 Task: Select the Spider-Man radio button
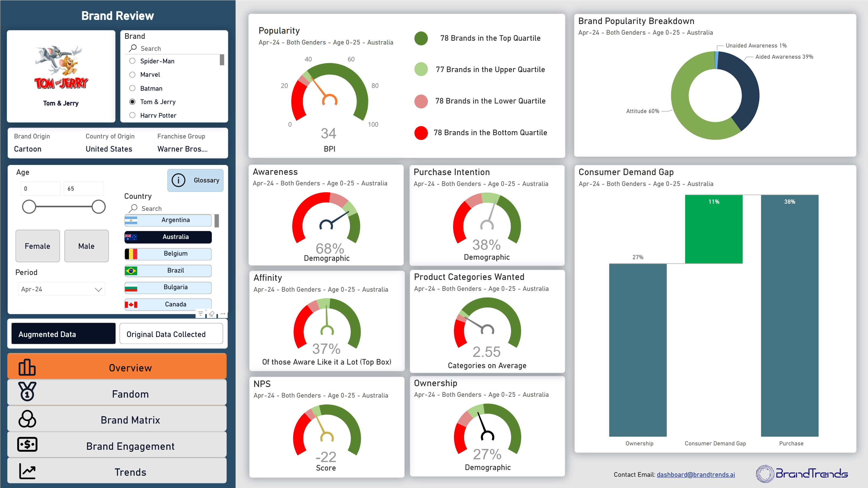[132, 61]
